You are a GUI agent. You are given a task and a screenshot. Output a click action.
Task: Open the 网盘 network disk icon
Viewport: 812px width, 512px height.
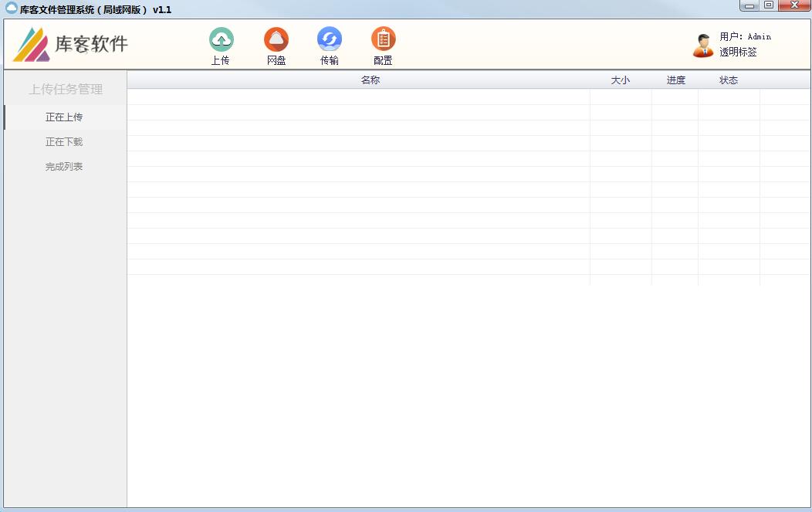276,39
